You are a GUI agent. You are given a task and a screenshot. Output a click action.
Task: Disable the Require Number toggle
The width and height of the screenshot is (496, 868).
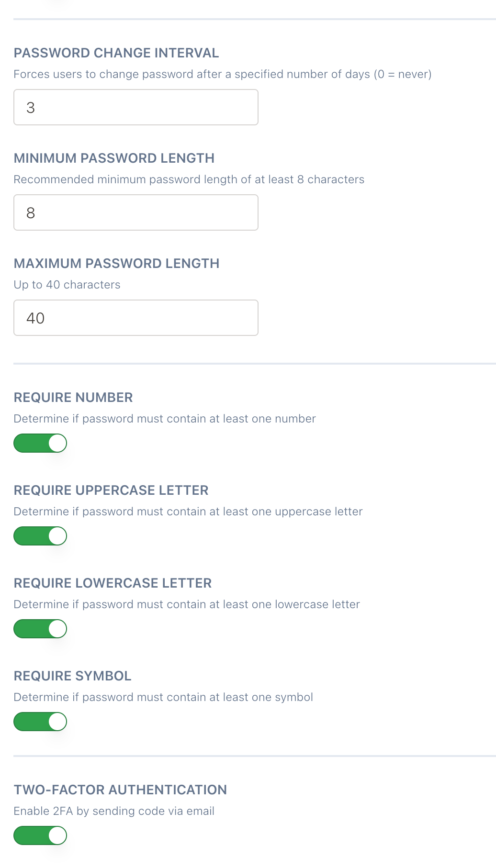(x=40, y=443)
